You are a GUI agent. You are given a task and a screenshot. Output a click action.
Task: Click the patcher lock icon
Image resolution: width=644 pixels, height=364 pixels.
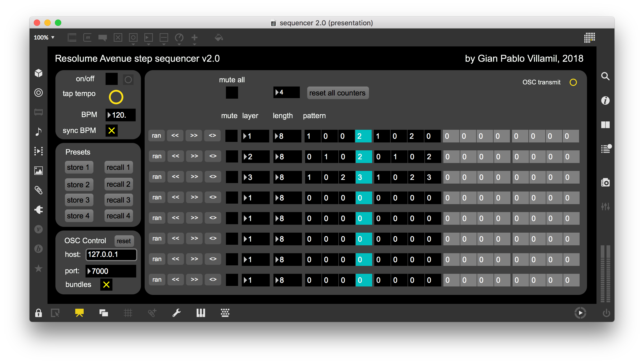pos(39,313)
